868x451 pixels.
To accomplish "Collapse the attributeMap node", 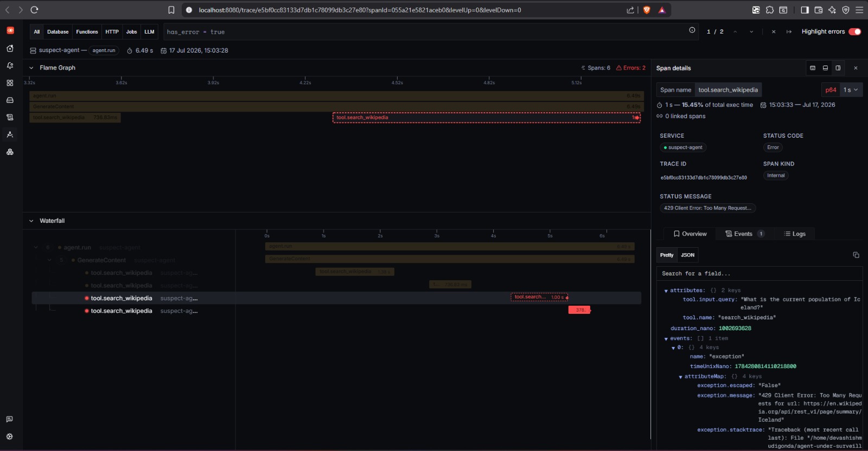I will click(680, 377).
